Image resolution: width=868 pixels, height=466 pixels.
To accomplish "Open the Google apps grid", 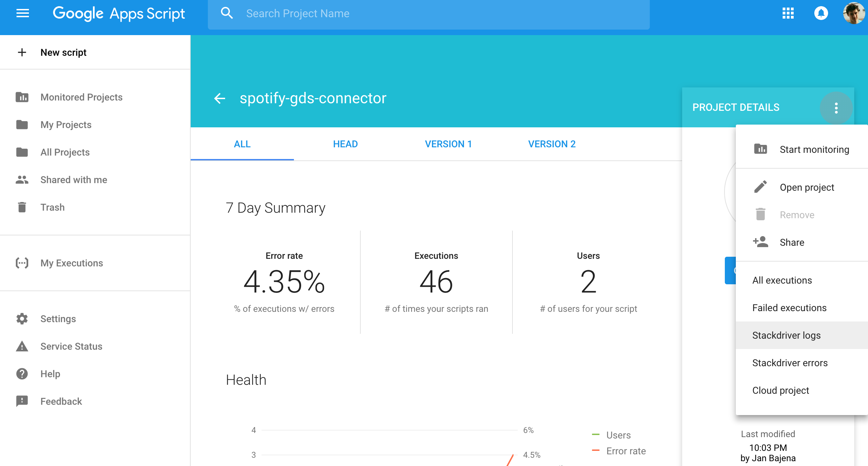I will tap(788, 13).
